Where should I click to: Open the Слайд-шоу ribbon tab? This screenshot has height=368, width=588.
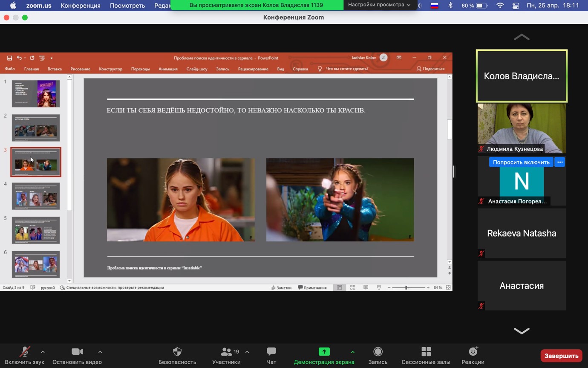tap(197, 69)
